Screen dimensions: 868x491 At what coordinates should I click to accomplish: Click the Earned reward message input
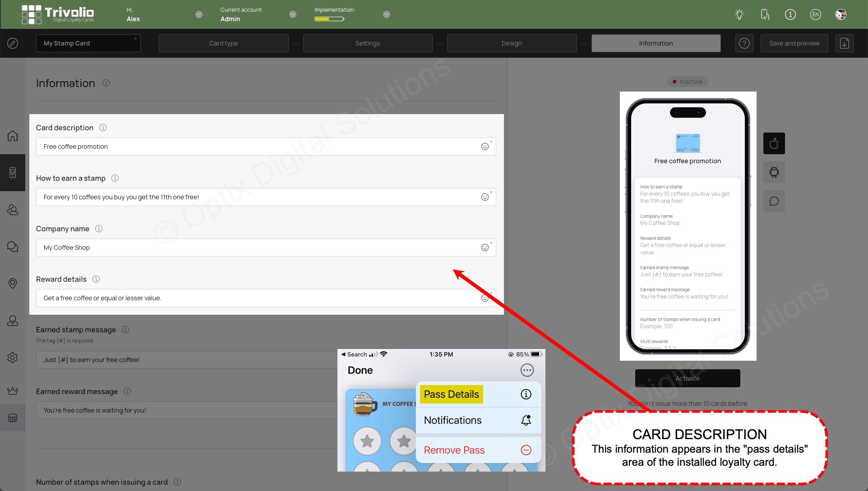pos(187,410)
